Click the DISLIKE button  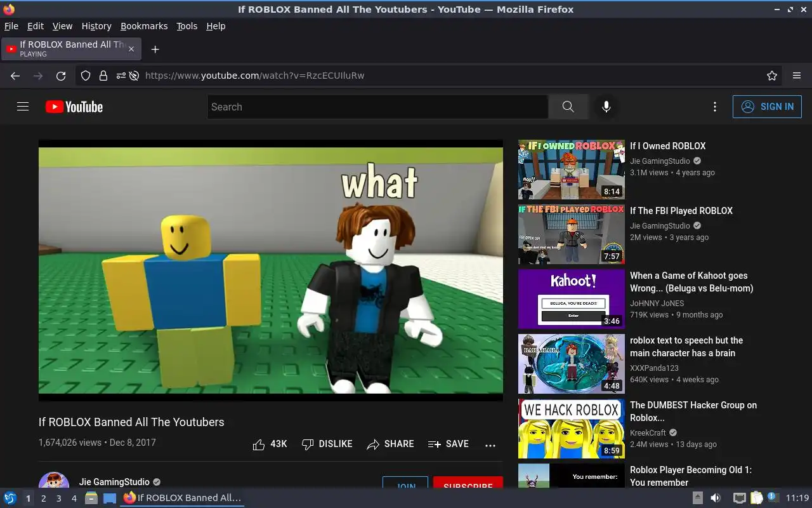click(x=327, y=444)
